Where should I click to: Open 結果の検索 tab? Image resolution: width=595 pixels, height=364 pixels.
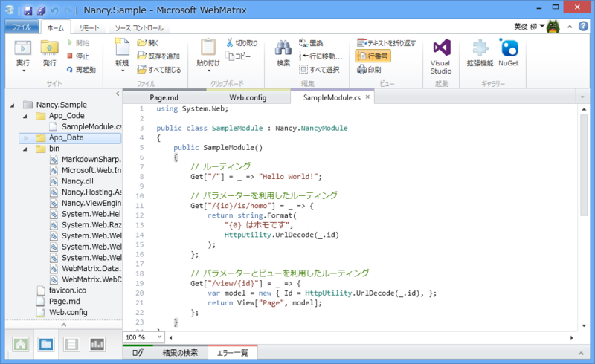(x=180, y=353)
